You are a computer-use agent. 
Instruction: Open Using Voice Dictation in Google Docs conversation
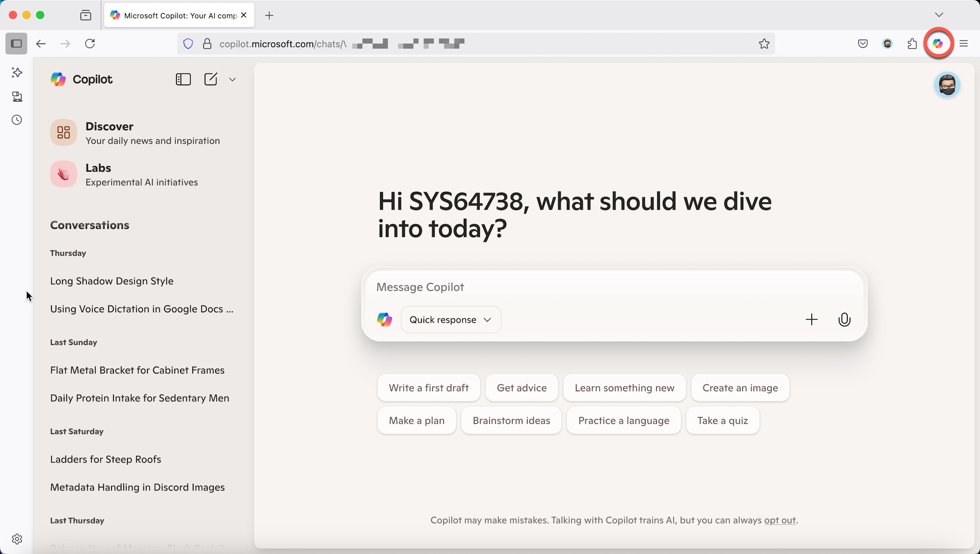pos(142,309)
